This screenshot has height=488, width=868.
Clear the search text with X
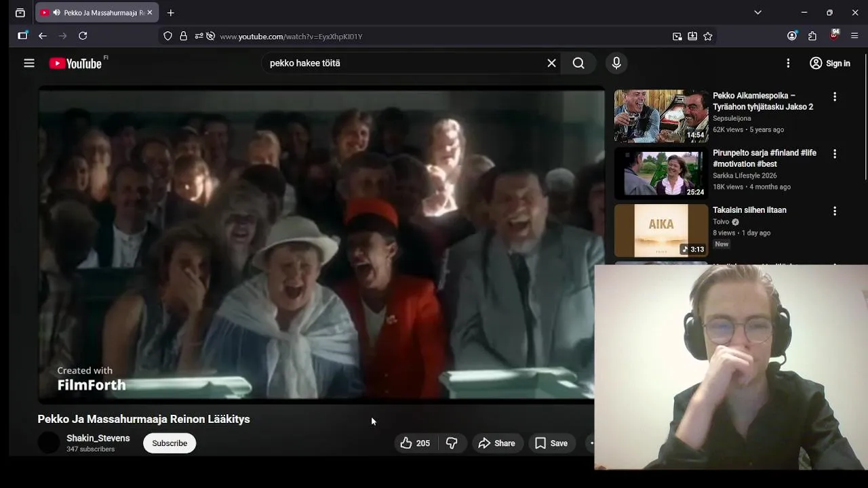[x=551, y=63]
